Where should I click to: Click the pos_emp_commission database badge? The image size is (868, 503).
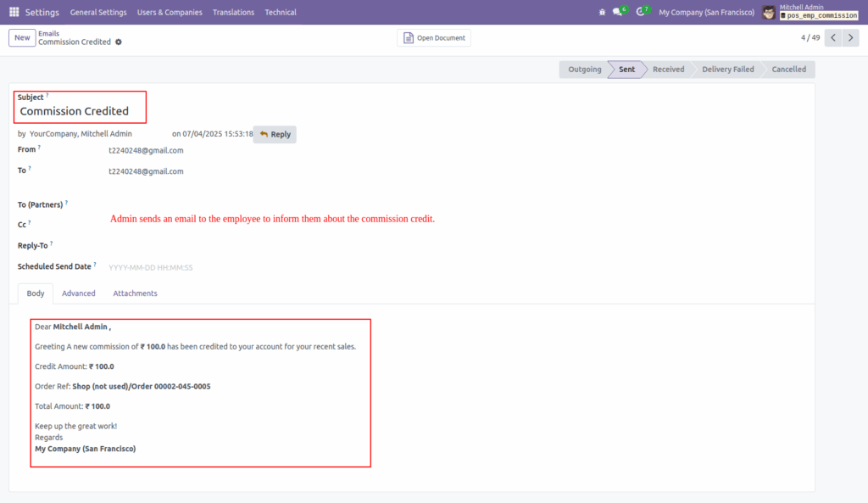coord(821,15)
